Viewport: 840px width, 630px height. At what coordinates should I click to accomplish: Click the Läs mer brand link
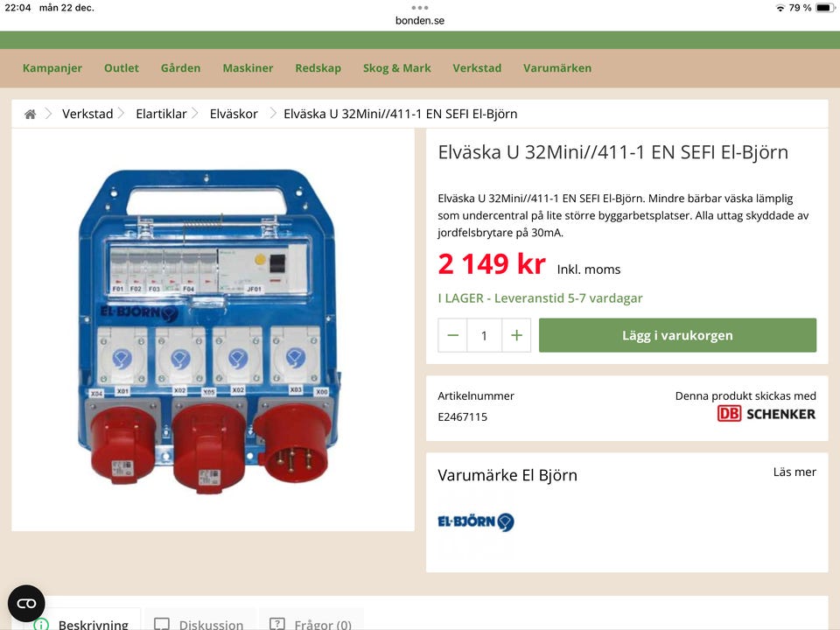tap(794, 472)
